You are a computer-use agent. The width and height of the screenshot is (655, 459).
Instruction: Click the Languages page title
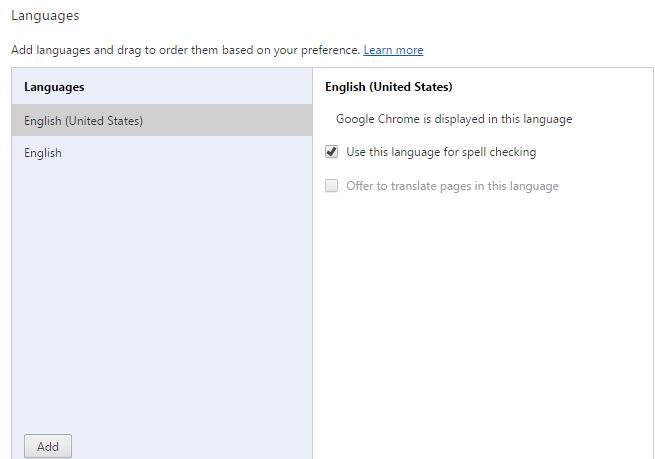click(45, 15)
